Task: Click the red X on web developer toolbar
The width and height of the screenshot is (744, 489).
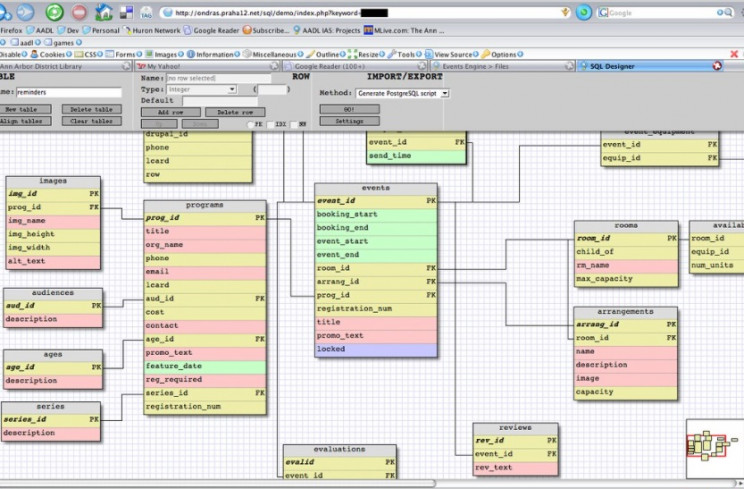Action: point(734,54)
